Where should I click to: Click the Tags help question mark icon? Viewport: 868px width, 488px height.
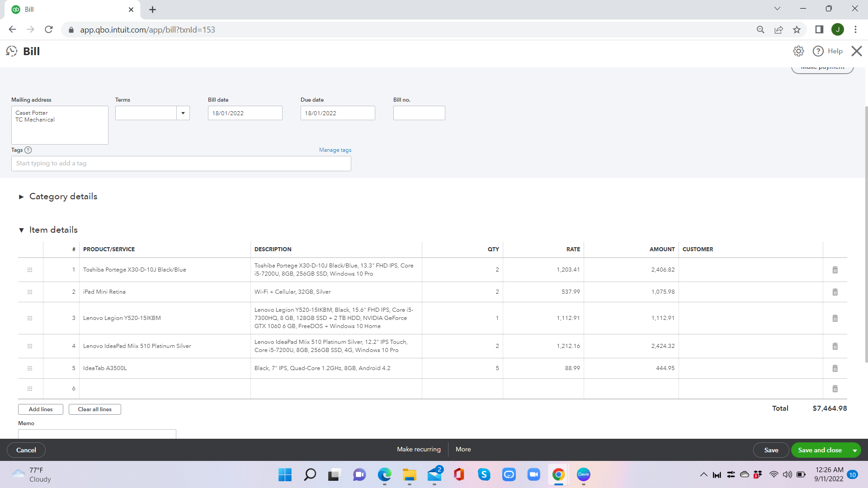[x=28, y=150]
